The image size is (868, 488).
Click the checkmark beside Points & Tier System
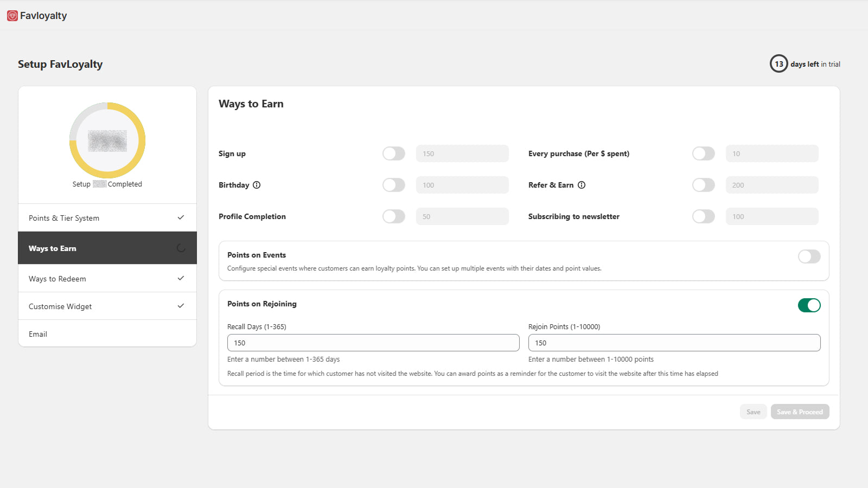[181, 217]
